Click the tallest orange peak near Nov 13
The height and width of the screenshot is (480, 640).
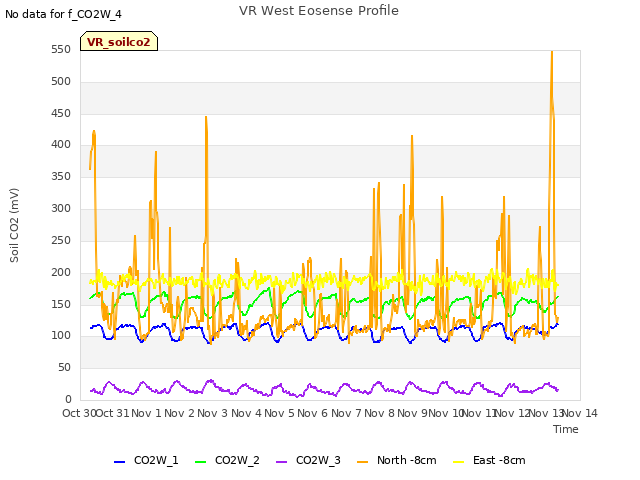coord(552,52)
